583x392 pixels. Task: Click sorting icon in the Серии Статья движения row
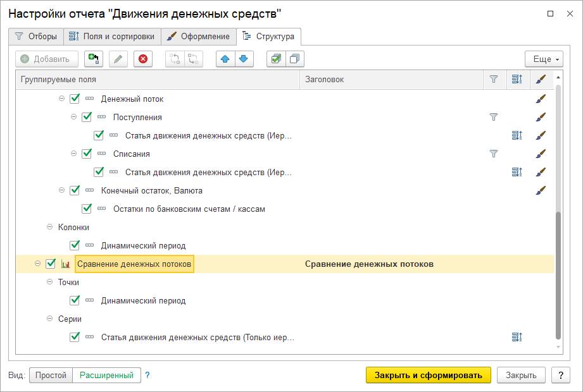pos(517,338)
